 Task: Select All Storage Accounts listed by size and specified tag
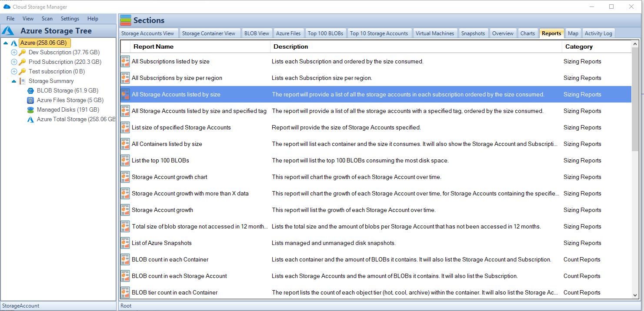pos(376,111)
